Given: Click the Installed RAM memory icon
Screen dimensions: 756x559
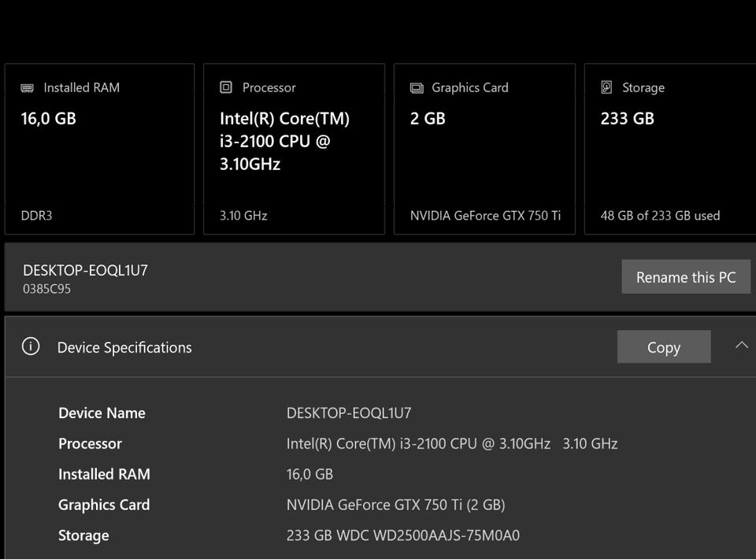Looking at the screenshot, I should pyautogui.click(x=28, y=88).
